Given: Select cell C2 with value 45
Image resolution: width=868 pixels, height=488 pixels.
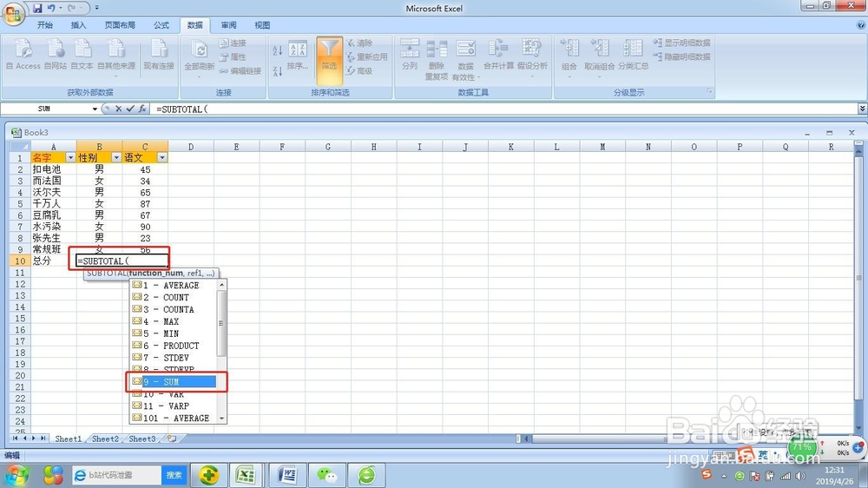Looking at the screenshot, I should 145,169.
